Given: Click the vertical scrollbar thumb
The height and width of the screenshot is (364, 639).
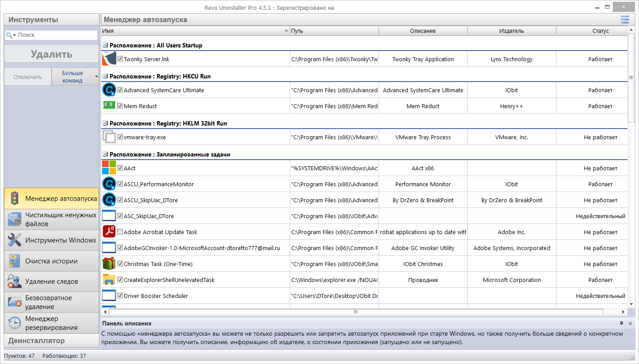Looking at the screenshot, I should pos(631,78).
